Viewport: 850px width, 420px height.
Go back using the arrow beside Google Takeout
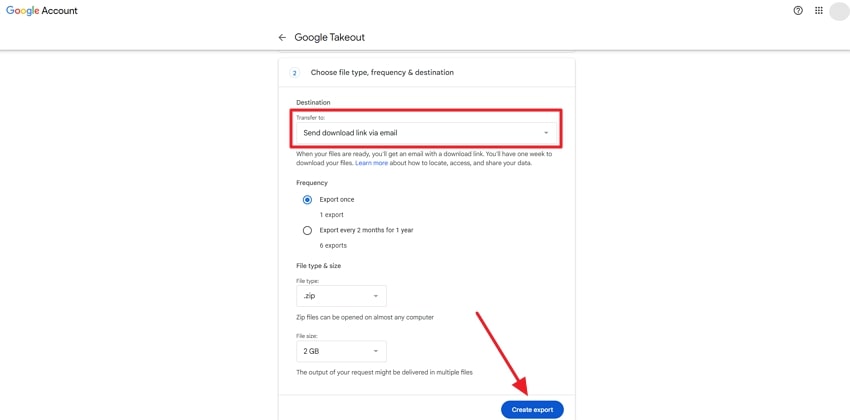(x=282, y=38)
